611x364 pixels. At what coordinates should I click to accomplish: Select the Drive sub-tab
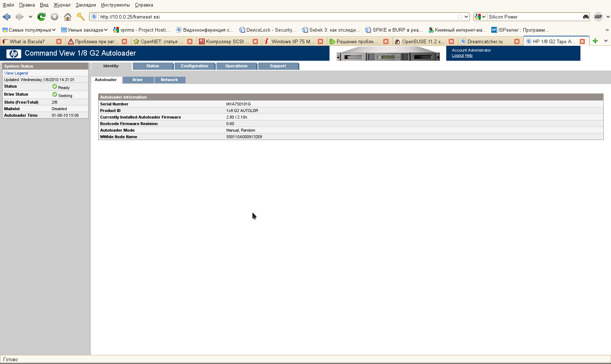pyautogui.click(x=137, y=80)
